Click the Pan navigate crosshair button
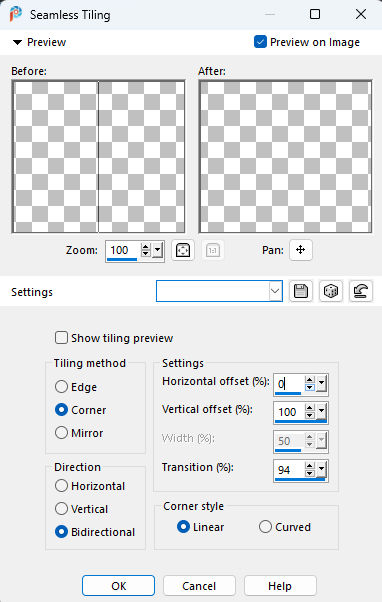The image size is (382, 602). (x=301, y=250)
